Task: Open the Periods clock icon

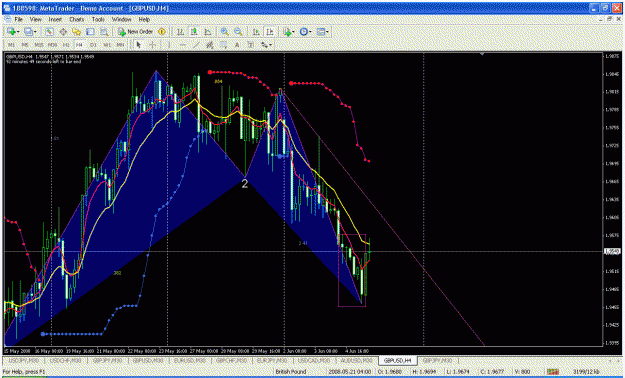Action: [304, 32]
